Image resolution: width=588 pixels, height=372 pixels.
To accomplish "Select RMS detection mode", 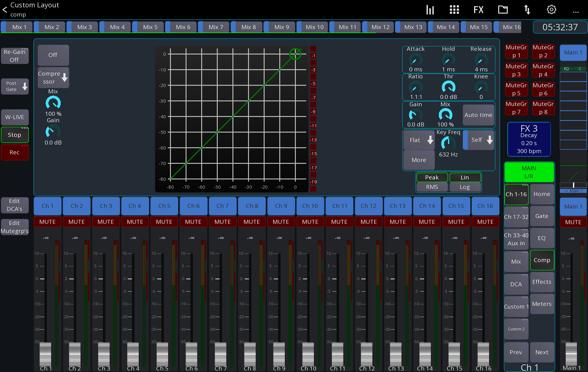I will tap(432, 187).
